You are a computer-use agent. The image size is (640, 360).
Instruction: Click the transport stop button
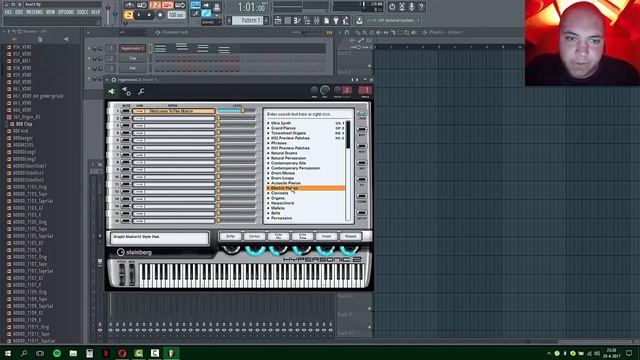pyautogui.click(x=149, y=15)
